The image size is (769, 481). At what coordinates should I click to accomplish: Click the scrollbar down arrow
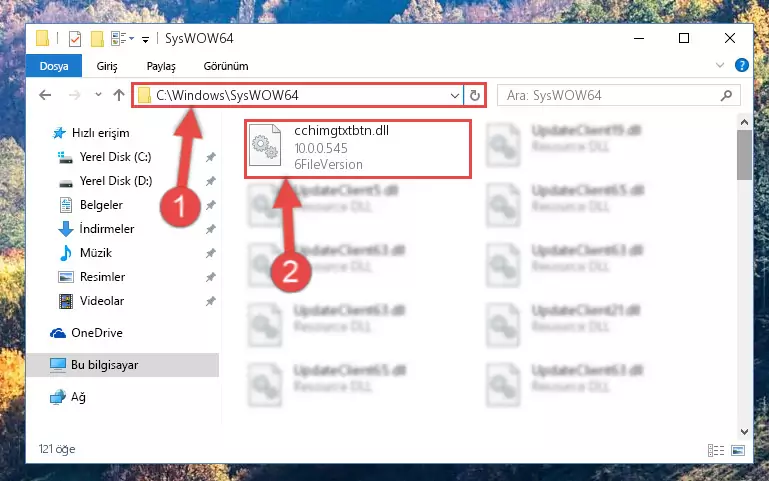744,431
